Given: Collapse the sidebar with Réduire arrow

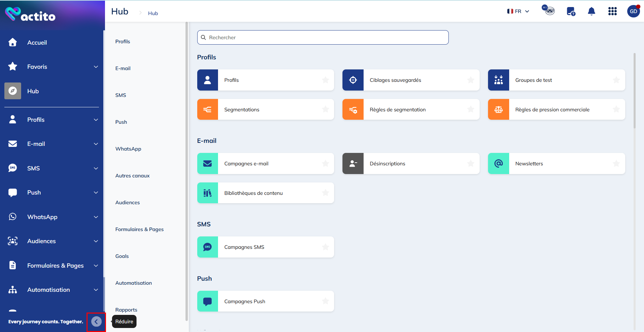Looking at the screenshot, I should (96, 322).
